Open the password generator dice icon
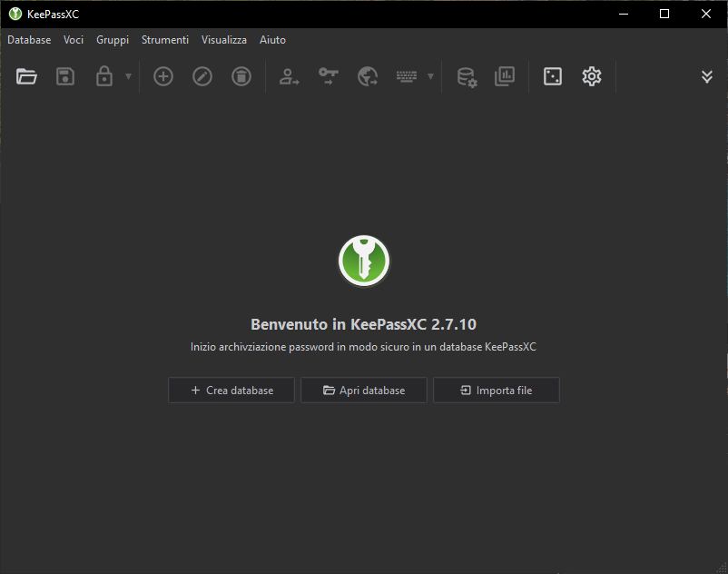 tap(552, 77)
